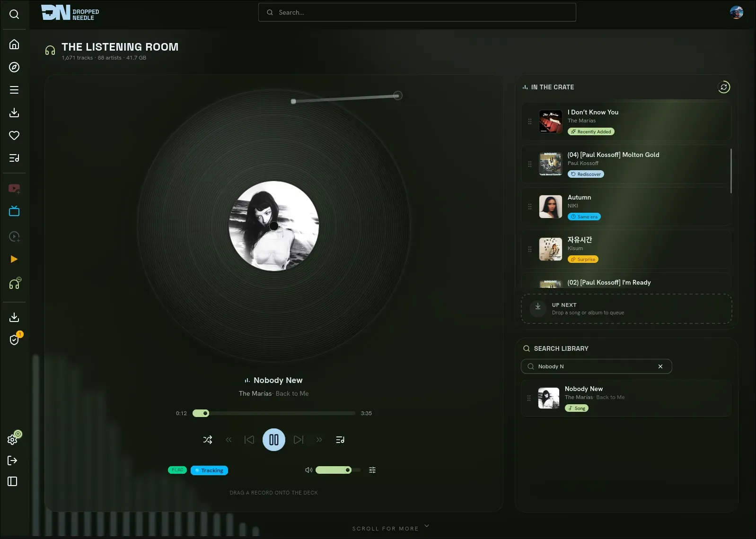This screenshot has height=539, width=756.
Task: Click Nobody New search result
Action: [x=626, y=398]
